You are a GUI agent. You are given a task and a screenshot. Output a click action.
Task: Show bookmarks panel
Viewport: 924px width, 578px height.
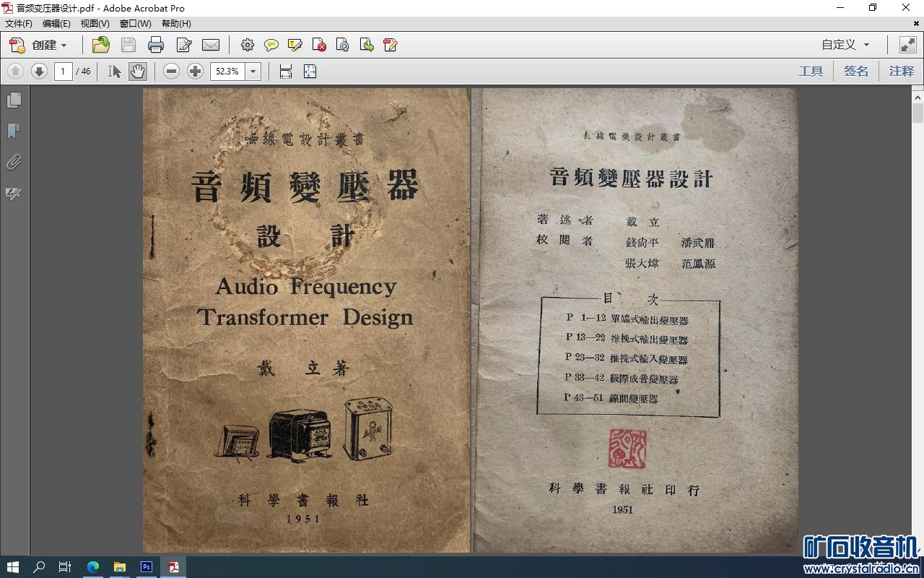coord(14,131)
